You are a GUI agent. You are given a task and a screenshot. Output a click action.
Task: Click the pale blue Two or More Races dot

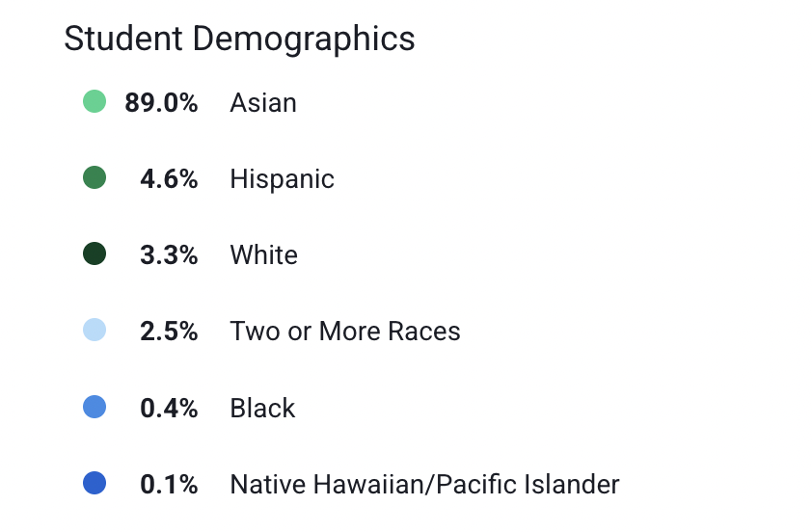click(x=95, y=330)
